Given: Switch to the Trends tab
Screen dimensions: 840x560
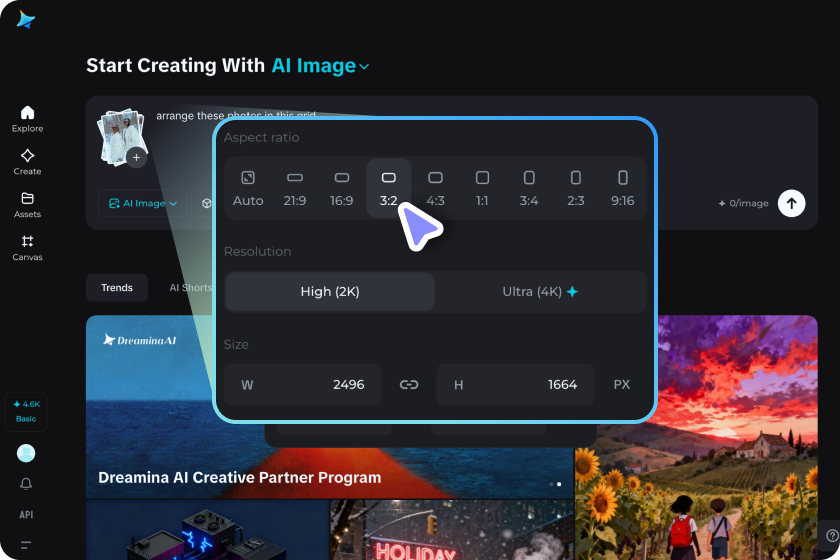Looking at the screenshot, I should pyautogui.click(x=117, y=288).
